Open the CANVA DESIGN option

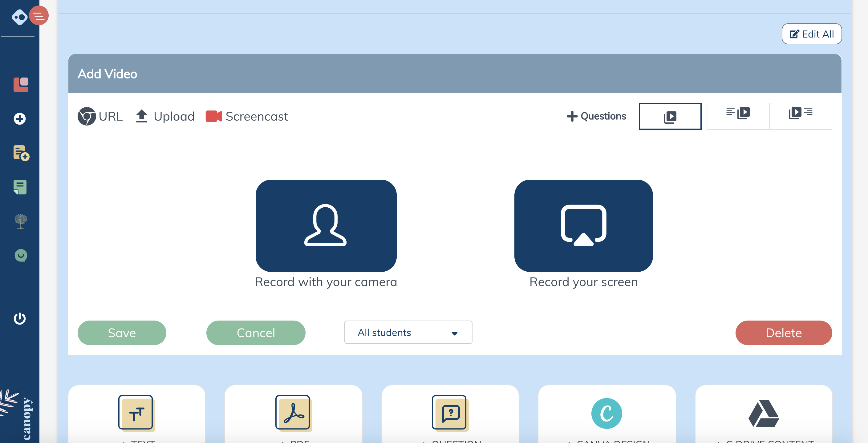pos(607,414)
